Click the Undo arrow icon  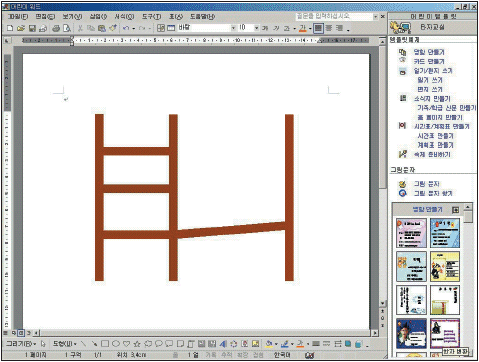(126, 29)
